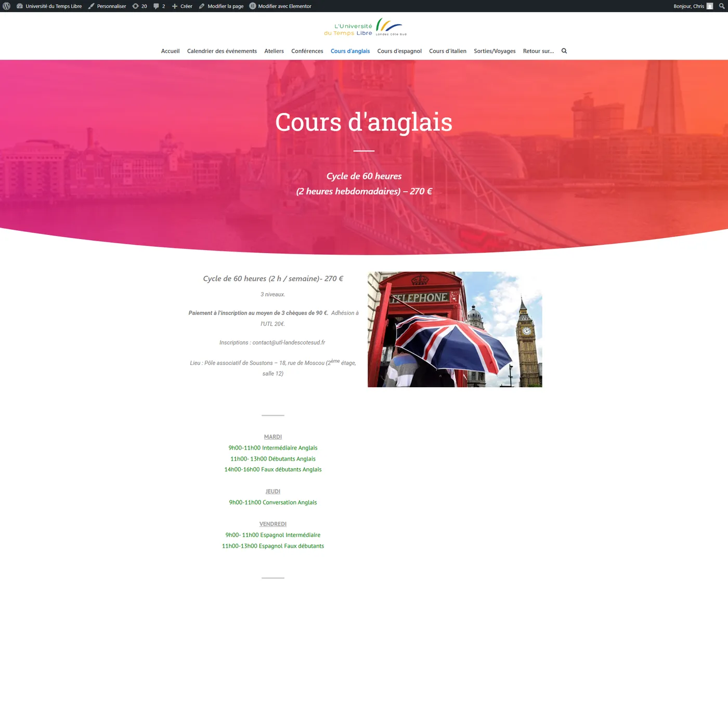The width and height of the screenshot is (728, 712).
Task: Click 9h00-11h00 Conversation Anglais
Action: point(273,503)
